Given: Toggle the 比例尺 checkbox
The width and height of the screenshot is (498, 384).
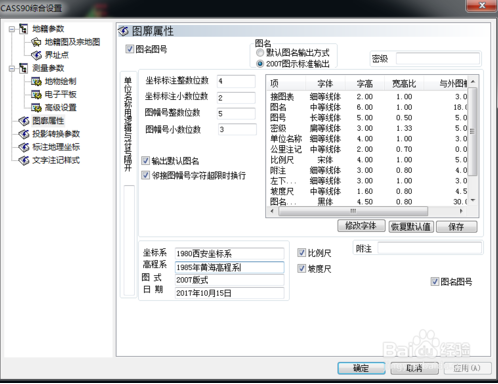Looking at the screenshot, I should [x=301, y=253].
